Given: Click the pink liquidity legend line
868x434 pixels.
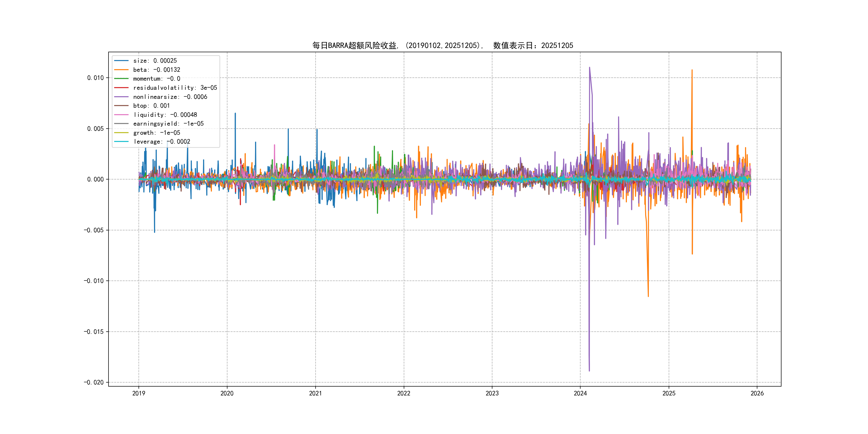Looking at the screenshot, I should [x=121, y=115].
